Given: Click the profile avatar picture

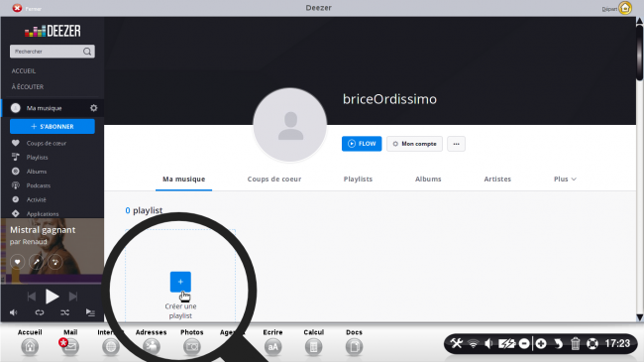Looking at the screenshot, I should 290,125.
